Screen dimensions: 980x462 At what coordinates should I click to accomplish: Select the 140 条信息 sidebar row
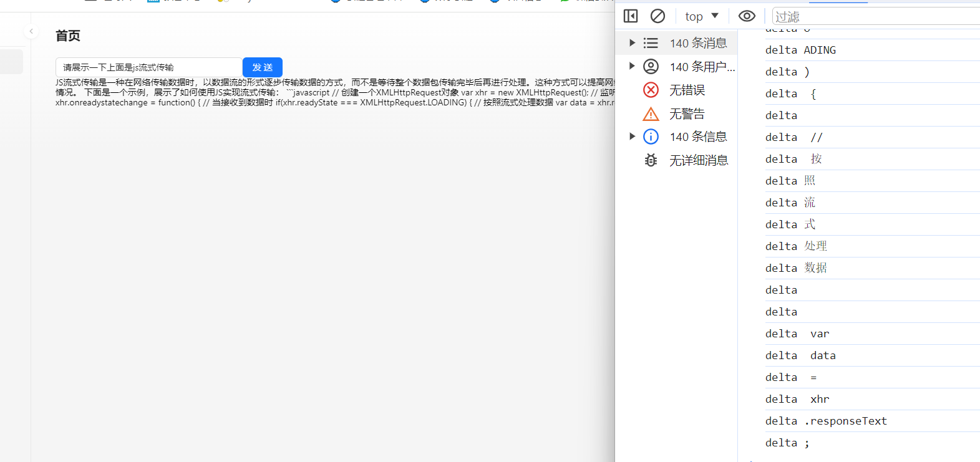pos(676,137)
